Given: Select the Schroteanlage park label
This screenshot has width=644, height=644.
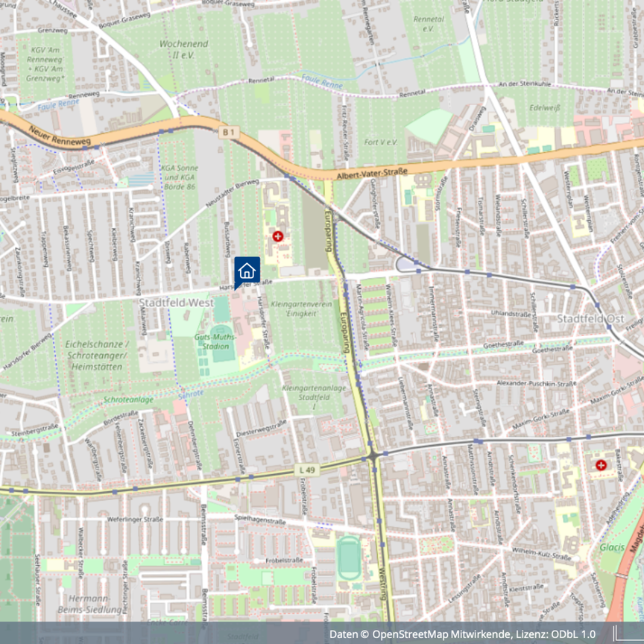Looking at the screenshot, I should (128, 400).
